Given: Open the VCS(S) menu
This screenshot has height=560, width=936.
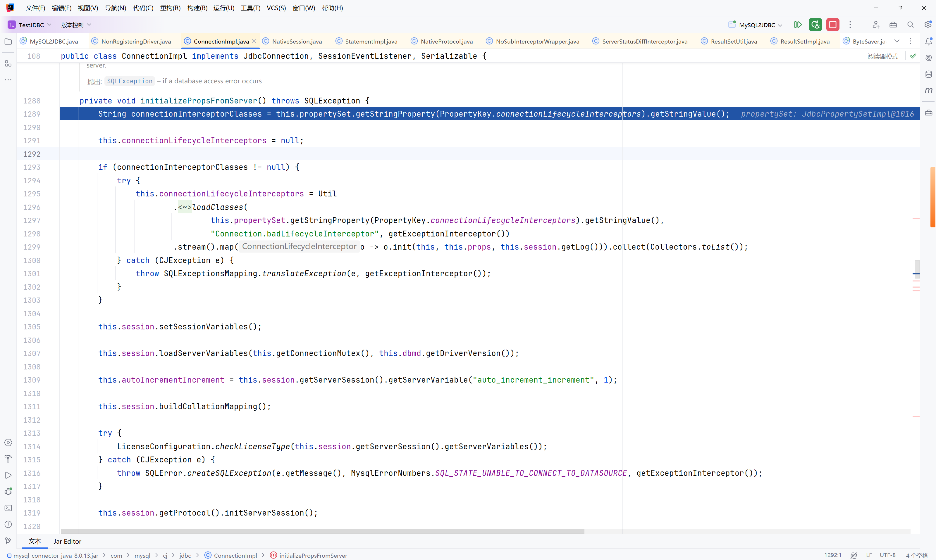Looking at the screenshot, I should [x=276, y=8].
